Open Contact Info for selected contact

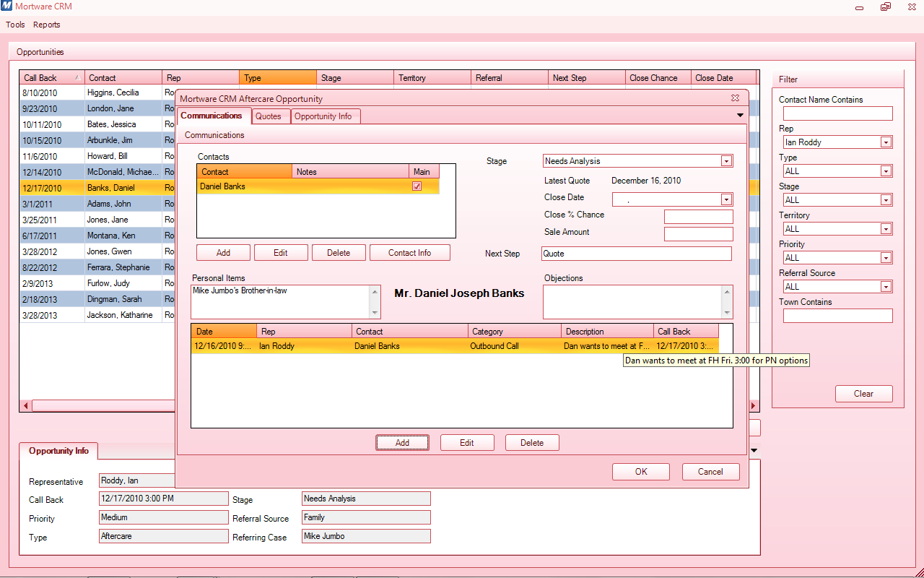coord(410,253)
